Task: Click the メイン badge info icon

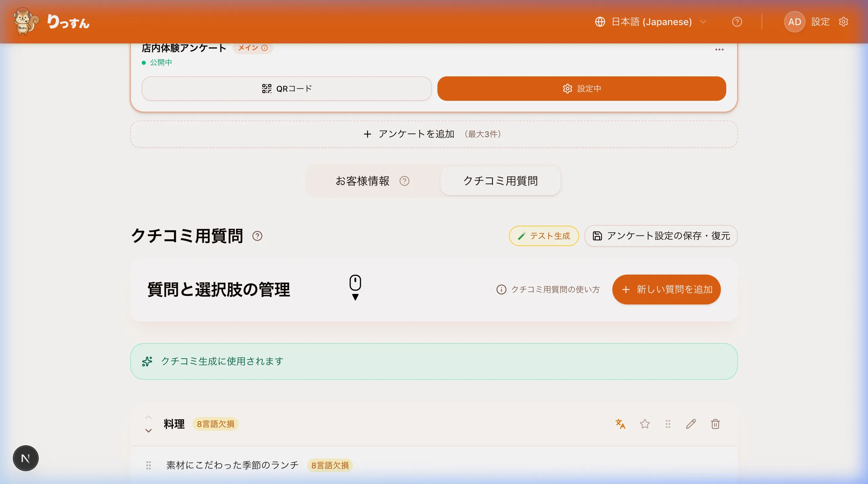Action: pos(264,48)
